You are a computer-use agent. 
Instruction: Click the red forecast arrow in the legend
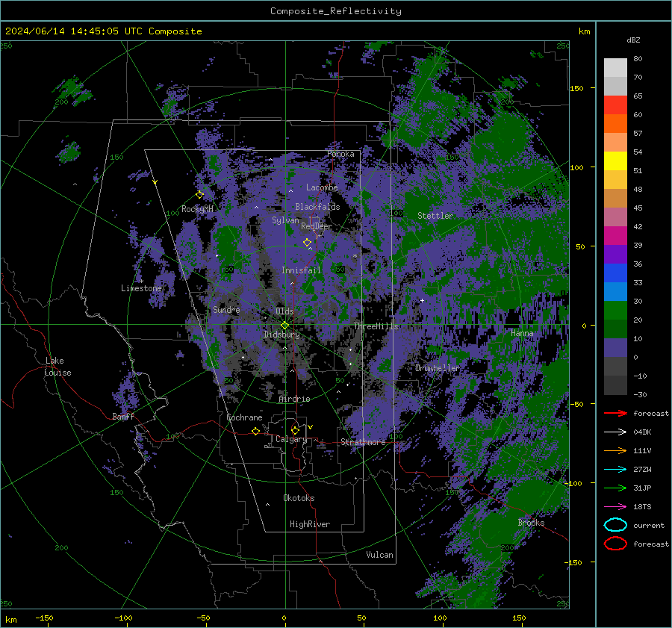tap(615, 413)
